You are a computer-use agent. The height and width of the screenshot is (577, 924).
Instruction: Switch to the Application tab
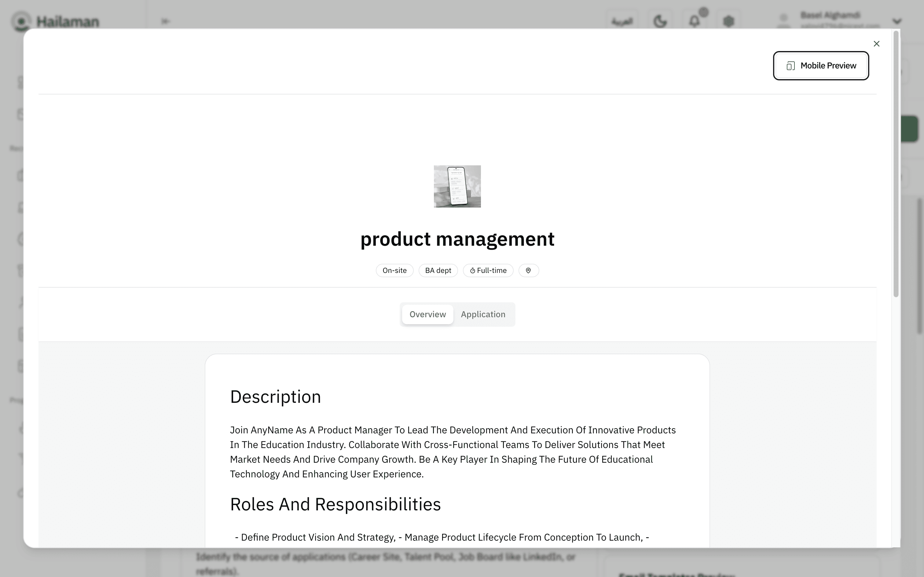point(482,314)
